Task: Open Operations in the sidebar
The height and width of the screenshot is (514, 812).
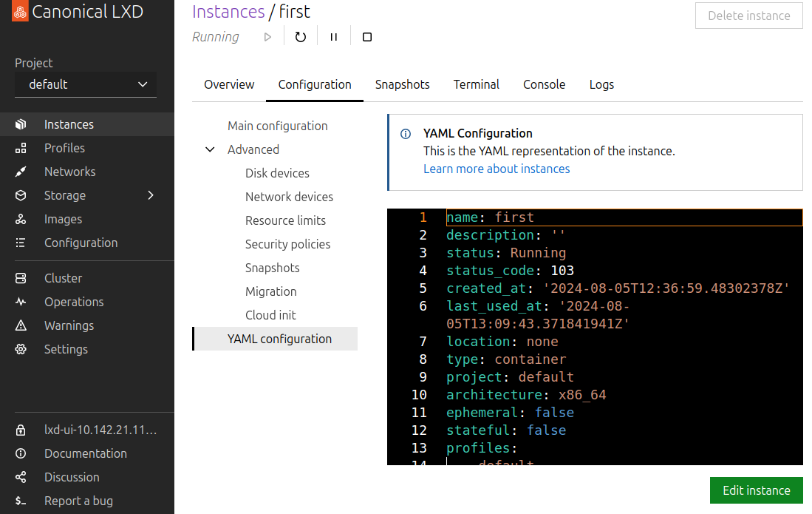Action: tap(74, 302)
